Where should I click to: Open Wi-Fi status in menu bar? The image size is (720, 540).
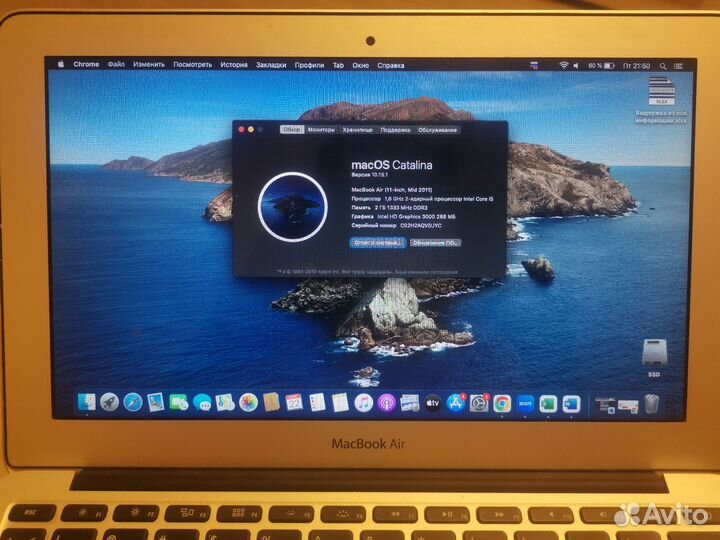[x=563, y=66]
